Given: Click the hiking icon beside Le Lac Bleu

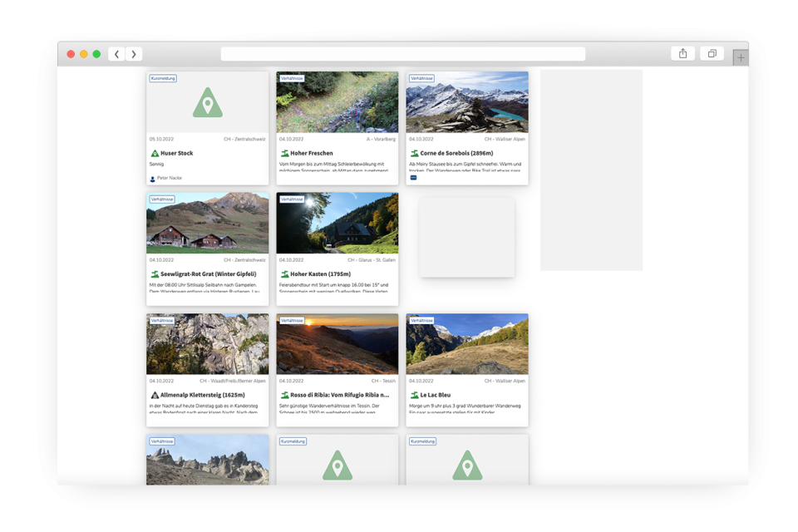Looking at the screenshot, I should [x=414, y=395].
